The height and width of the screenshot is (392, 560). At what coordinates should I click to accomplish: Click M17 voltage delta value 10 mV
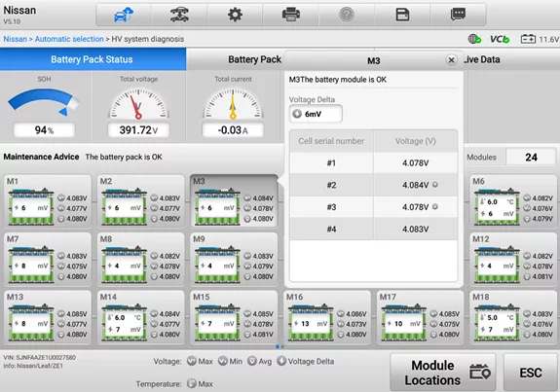[404, 324]
